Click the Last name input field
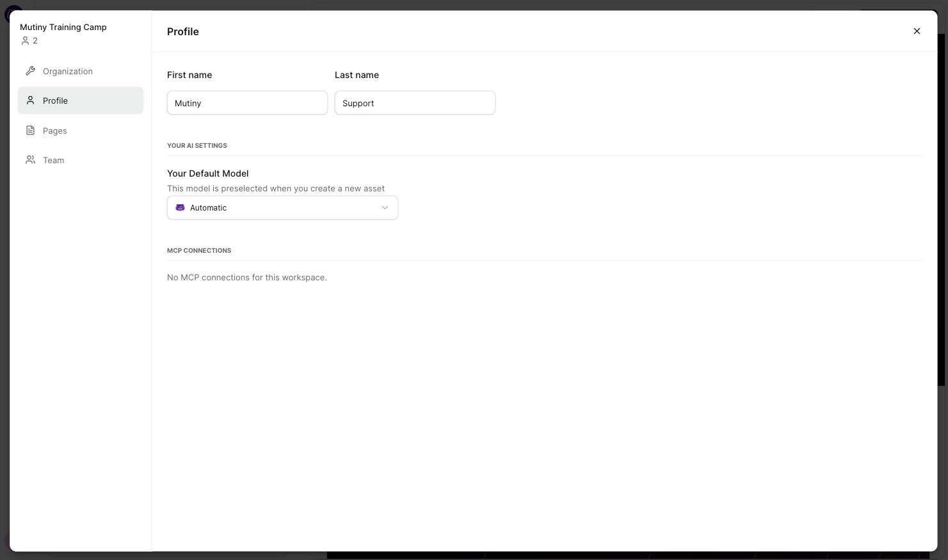 pos(415,103)
